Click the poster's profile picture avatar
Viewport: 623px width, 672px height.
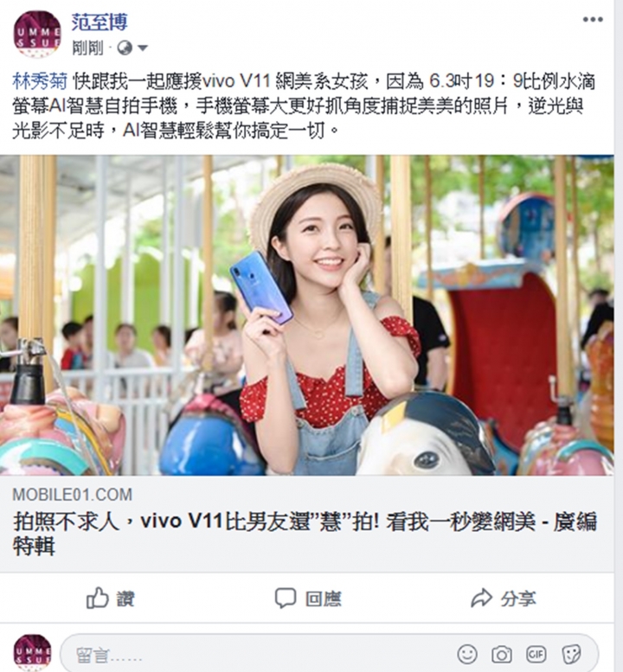37,35
